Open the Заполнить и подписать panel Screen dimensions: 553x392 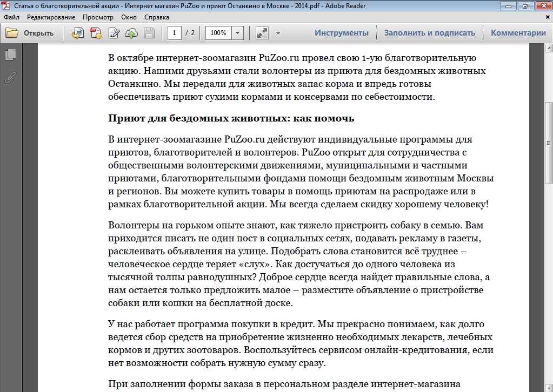tap(430, 33)
